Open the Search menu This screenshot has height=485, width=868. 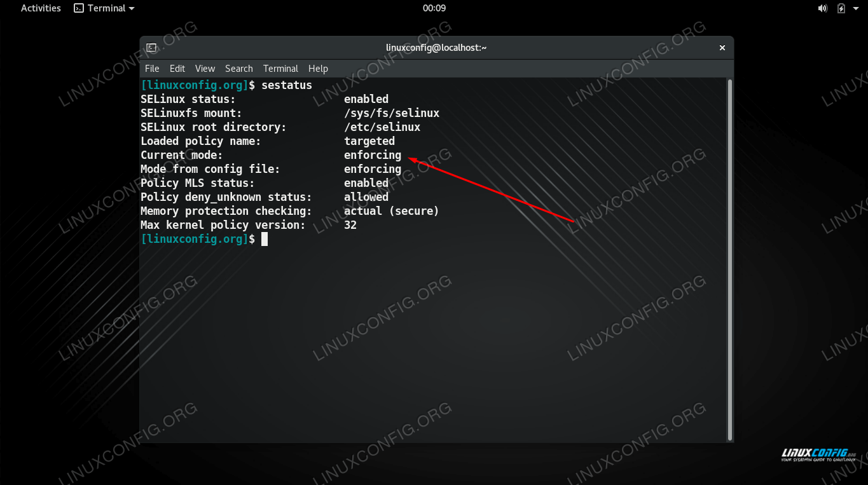point(239,69)
